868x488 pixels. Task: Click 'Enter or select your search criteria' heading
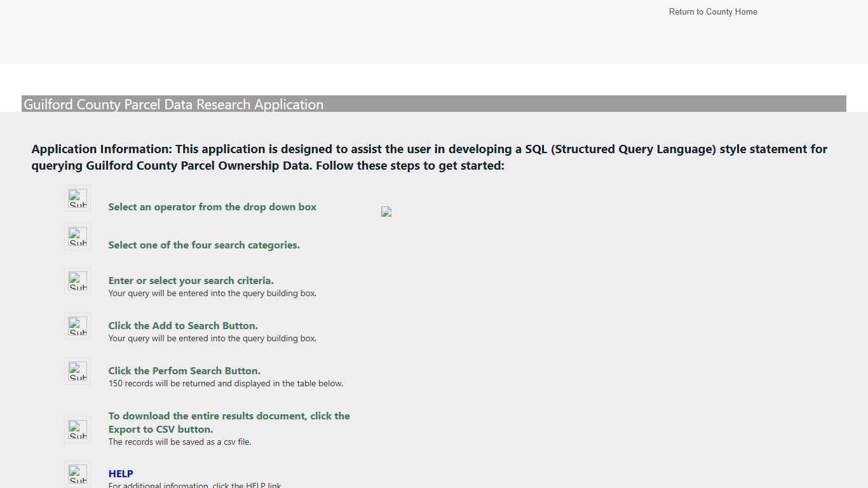(191, 281)
